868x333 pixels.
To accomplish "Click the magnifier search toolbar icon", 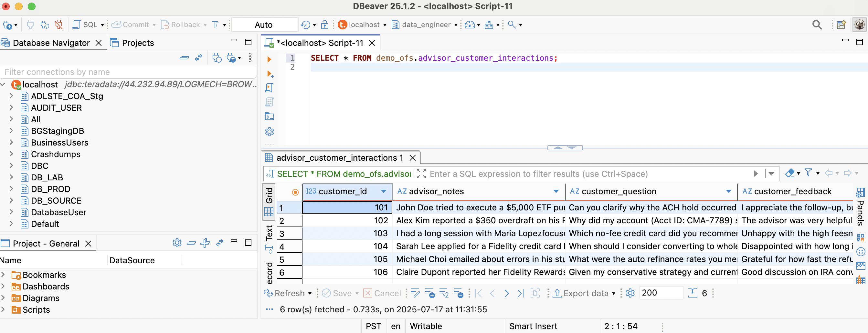I will click(512, 25).
